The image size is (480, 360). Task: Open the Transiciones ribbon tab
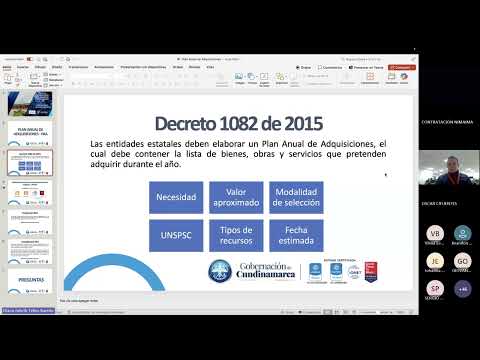coord(78,67)
